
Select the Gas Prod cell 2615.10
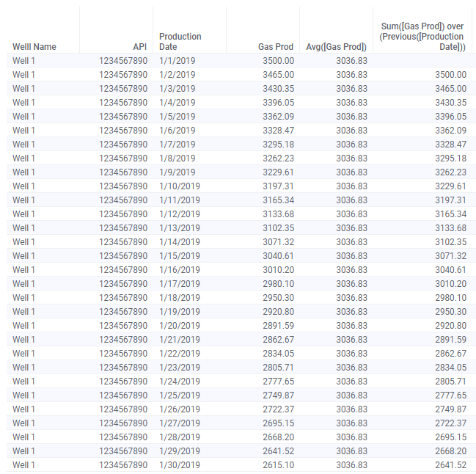coord(278,466)
